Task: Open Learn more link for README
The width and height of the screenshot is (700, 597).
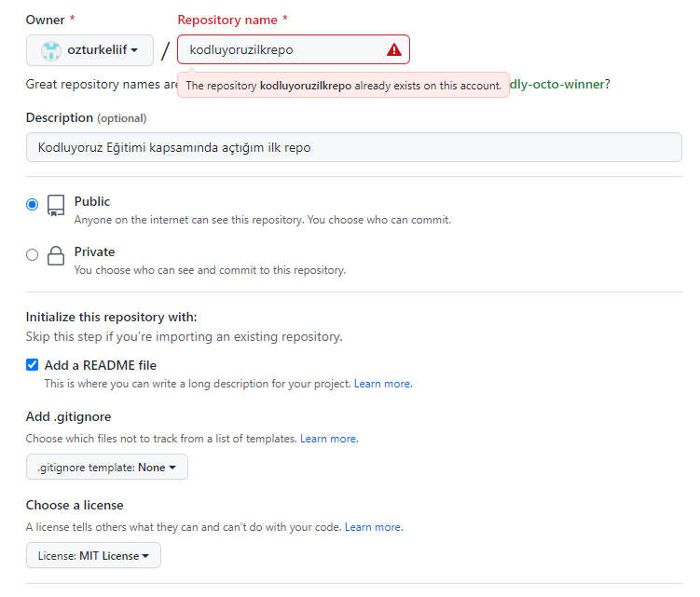Action: coord(383,384)
